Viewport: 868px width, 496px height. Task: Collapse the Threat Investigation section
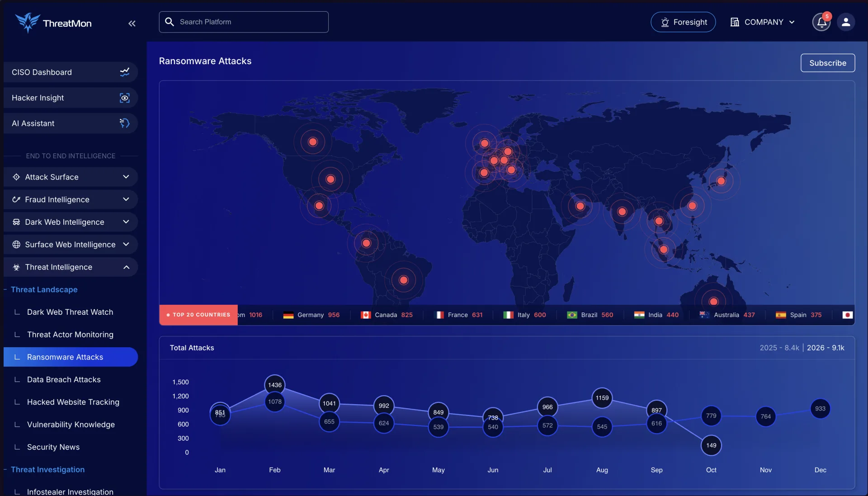coord(47,469)
